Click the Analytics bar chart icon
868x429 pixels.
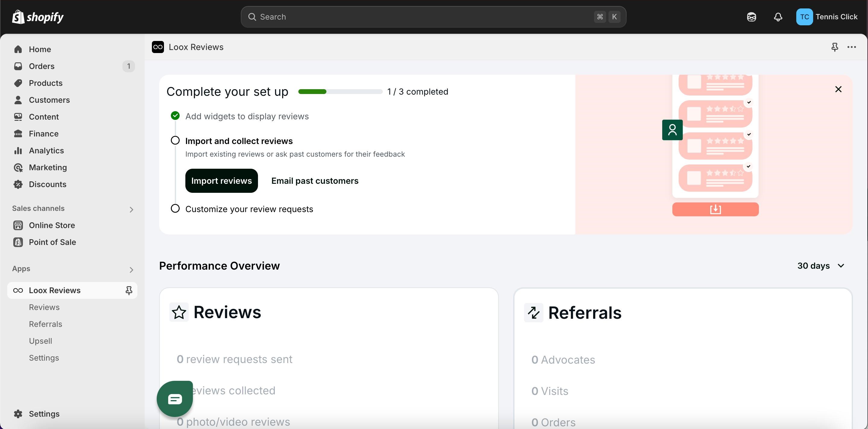18,151
